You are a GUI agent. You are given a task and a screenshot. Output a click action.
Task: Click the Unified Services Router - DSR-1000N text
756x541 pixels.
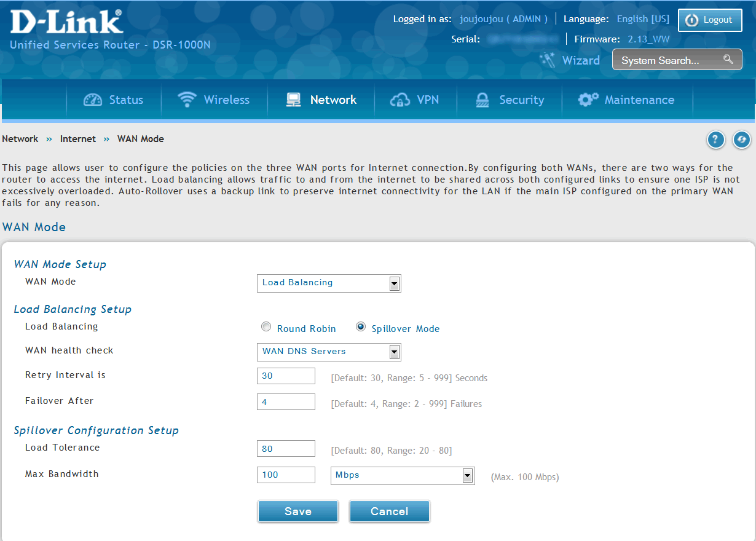click(111, 45)
